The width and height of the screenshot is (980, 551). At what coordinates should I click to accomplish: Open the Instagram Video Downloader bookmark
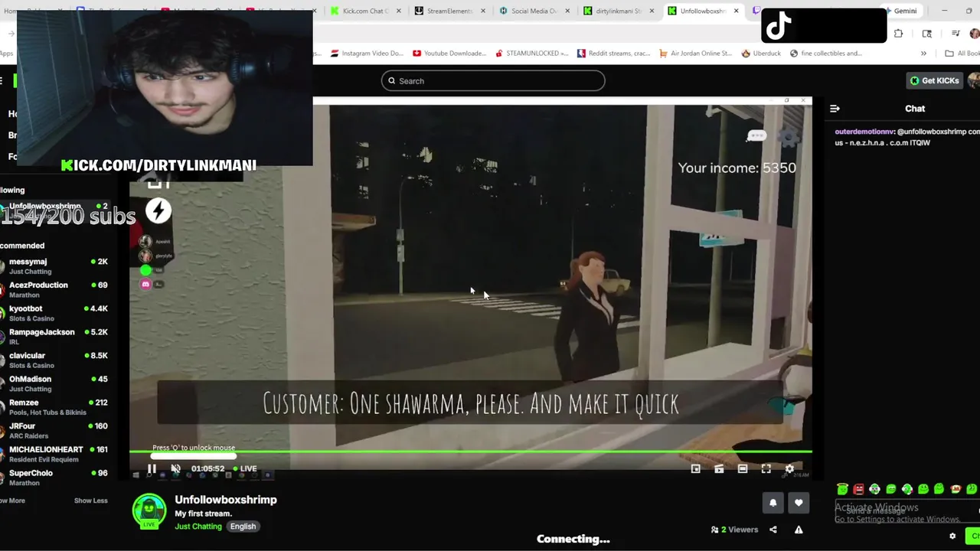(367, 54)
